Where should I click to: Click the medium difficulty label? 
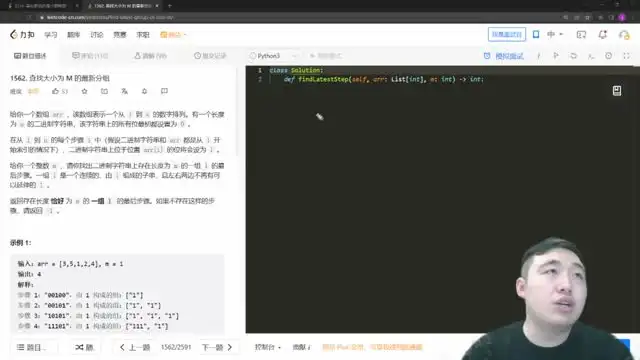33,91
